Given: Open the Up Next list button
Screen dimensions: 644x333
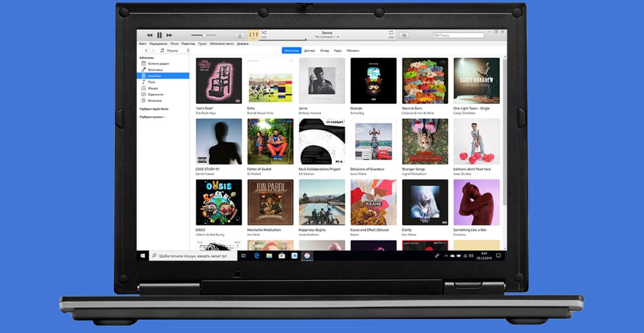Looking at the screenshot, I should tap(404, 35).
